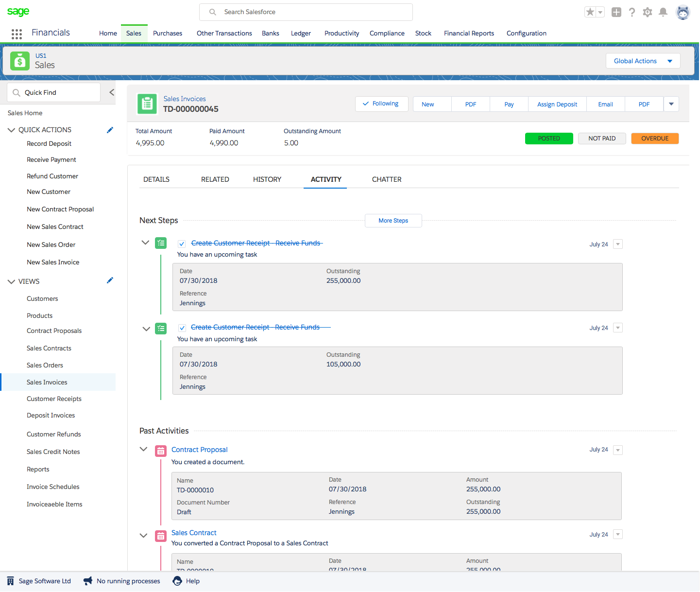
Task: Switch to the DETAILS tab
Action: coord(156,179)
